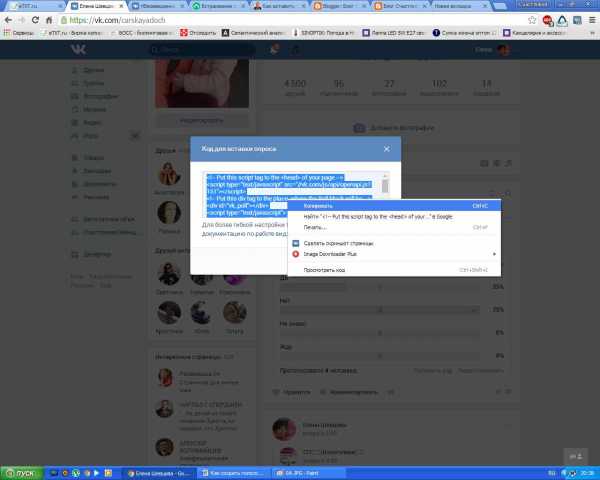
Task: Click the 'Да' poll answer bar
Action: (380, 287)
